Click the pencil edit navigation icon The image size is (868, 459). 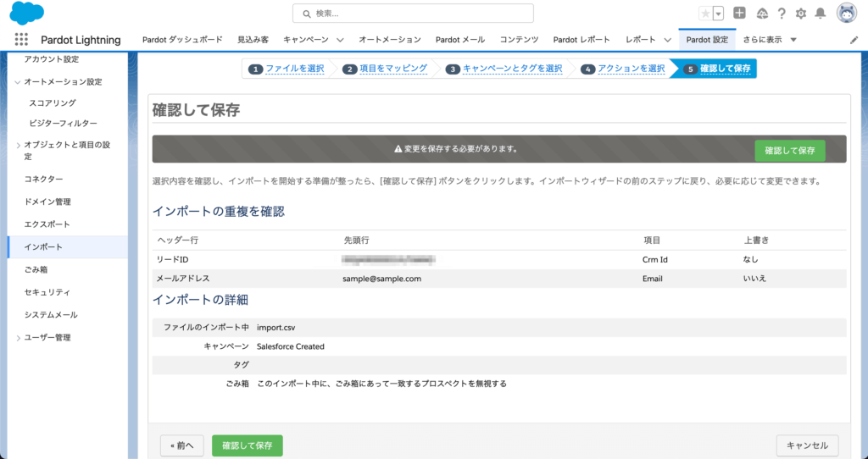[x=854, y=41]
